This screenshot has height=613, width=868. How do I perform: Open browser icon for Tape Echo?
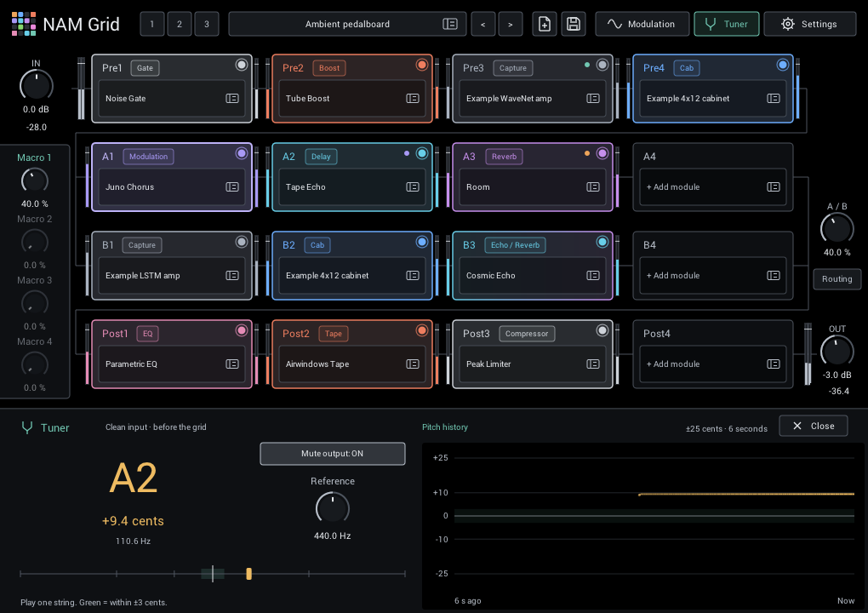point(413,187)
